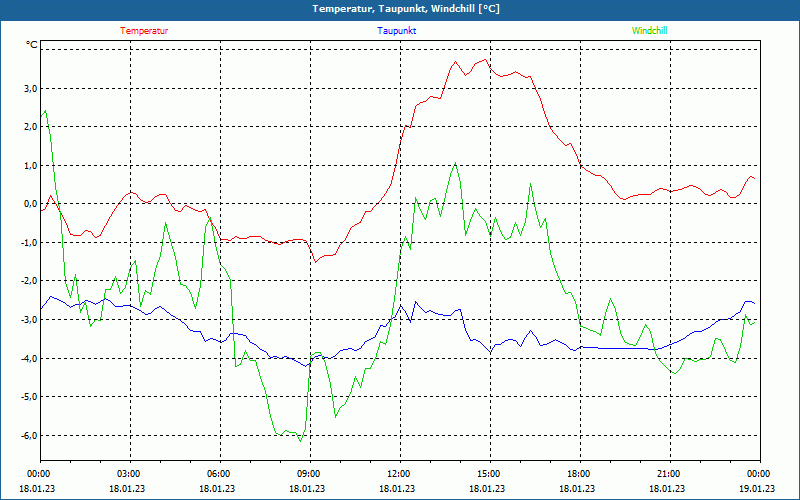Screen dimensions: 800x500
Task: Click the 12:00 time axis label
Action: [400, 474]
